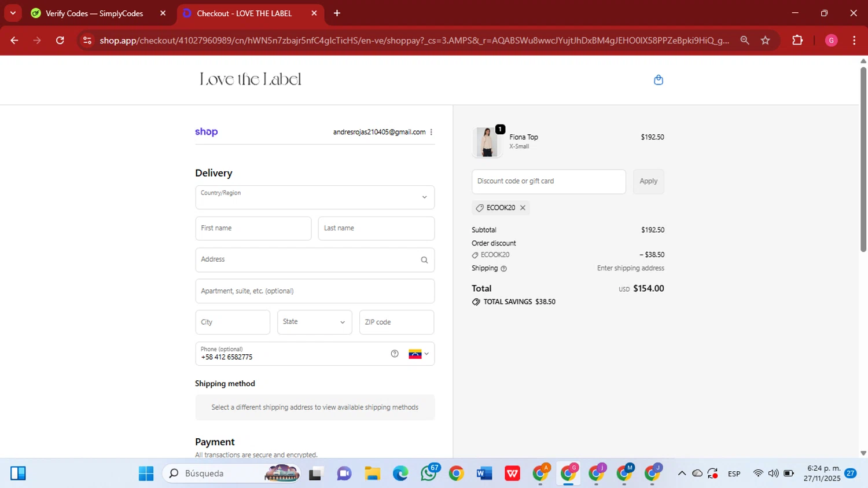The image size is (868, 488).
Task: Click the page vertical scrollbar
Action: pyautogui.click(x=863, y=159)
